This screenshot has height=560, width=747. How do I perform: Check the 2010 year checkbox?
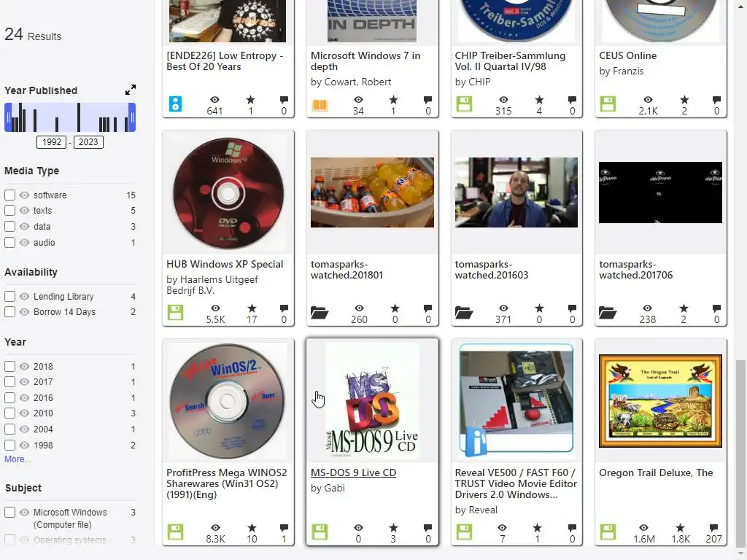tap(9, 413)
